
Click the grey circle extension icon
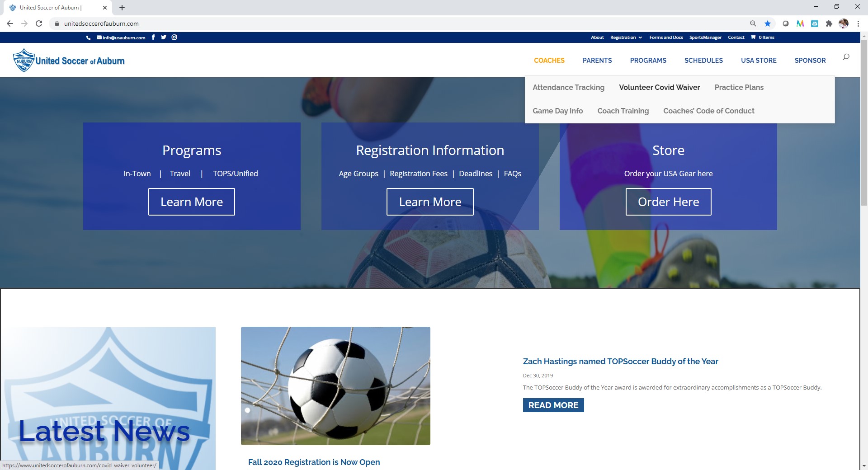(786, 23)
